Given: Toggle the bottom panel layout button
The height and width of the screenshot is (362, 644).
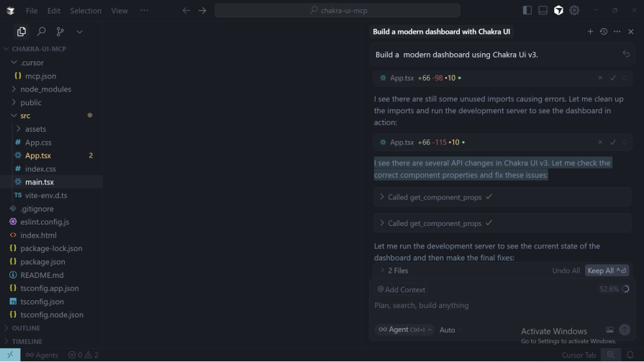Looking at the screenshot, I should [x=543, y=10].
